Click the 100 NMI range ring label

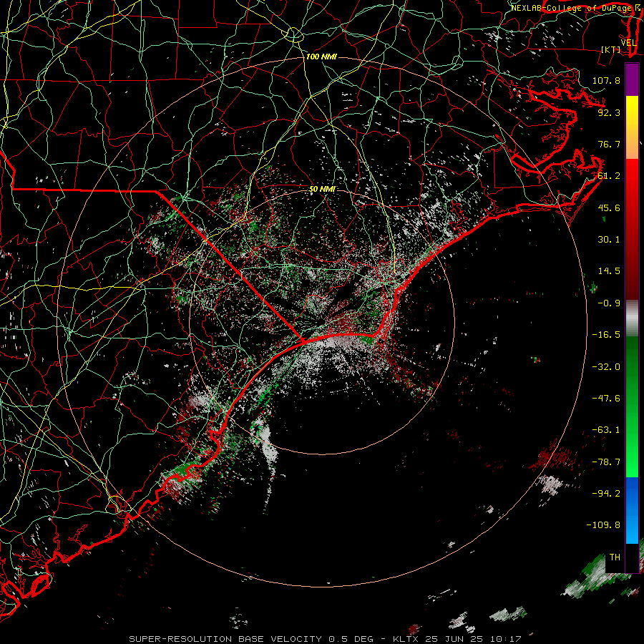coord(321,57)
